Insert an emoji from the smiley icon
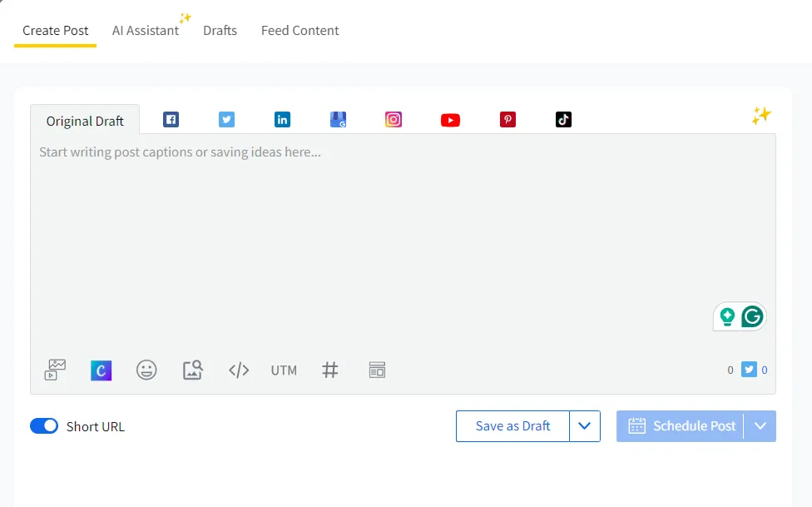 pyautogui.click(x=147, y=370)
